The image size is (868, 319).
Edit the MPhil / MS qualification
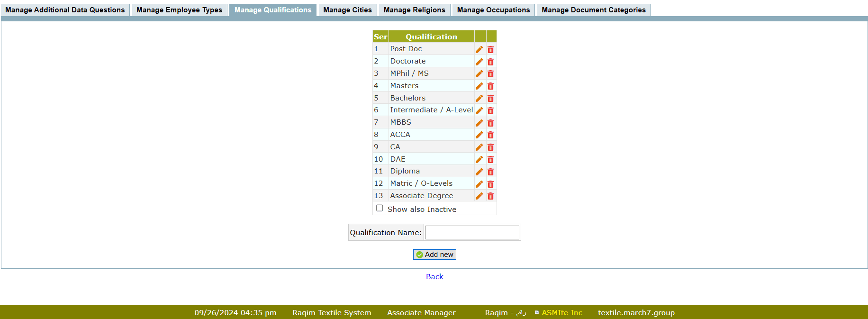(x=479, y=74)
